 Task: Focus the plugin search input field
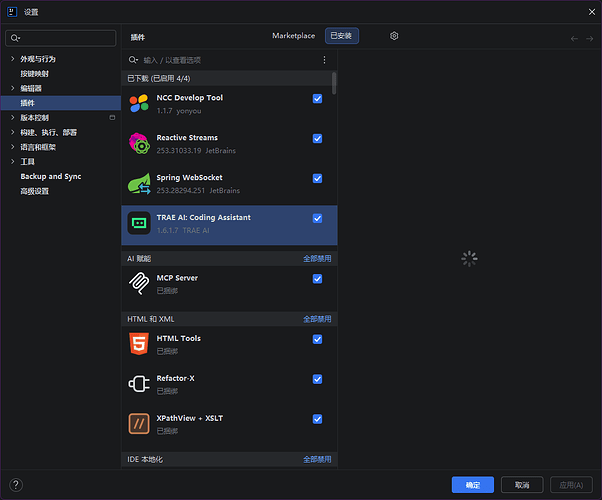(x=230, y=60)
